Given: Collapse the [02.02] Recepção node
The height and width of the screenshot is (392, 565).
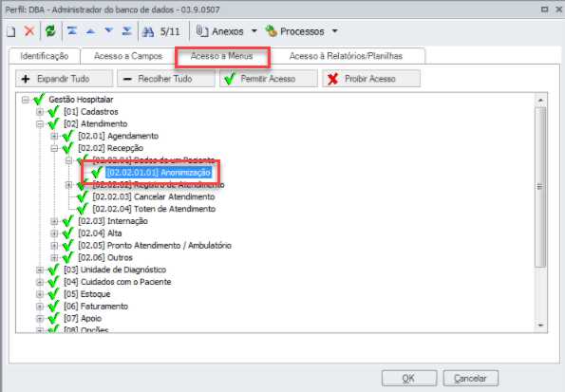Looking at the screenshot, I should [x=54, y=148].
